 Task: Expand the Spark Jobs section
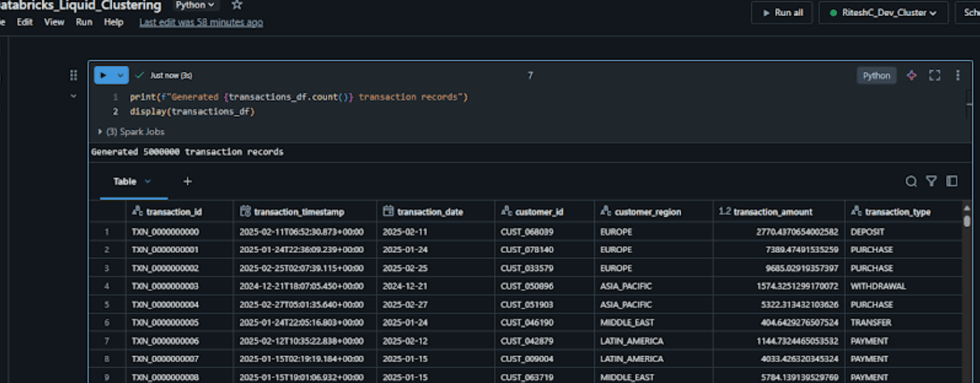[100, 132]
